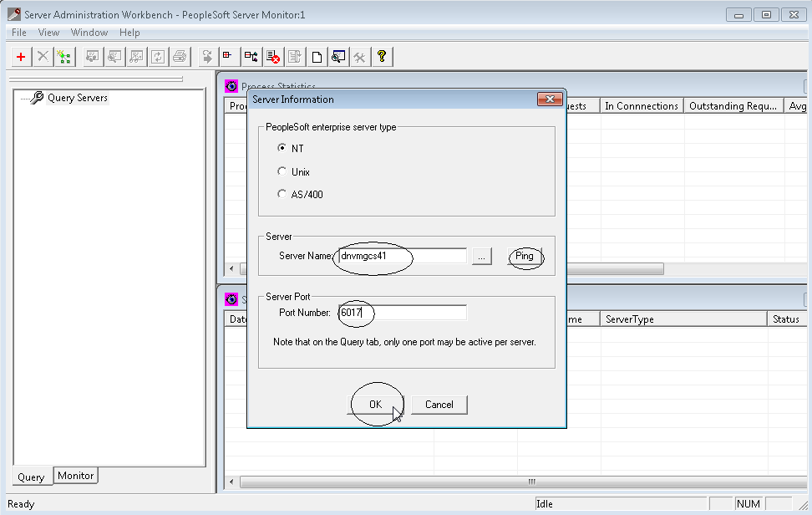The height and width of the screenshot is (515, 812).
Task: Click the curved arrow toolbar icon
Action: (207, 57)
